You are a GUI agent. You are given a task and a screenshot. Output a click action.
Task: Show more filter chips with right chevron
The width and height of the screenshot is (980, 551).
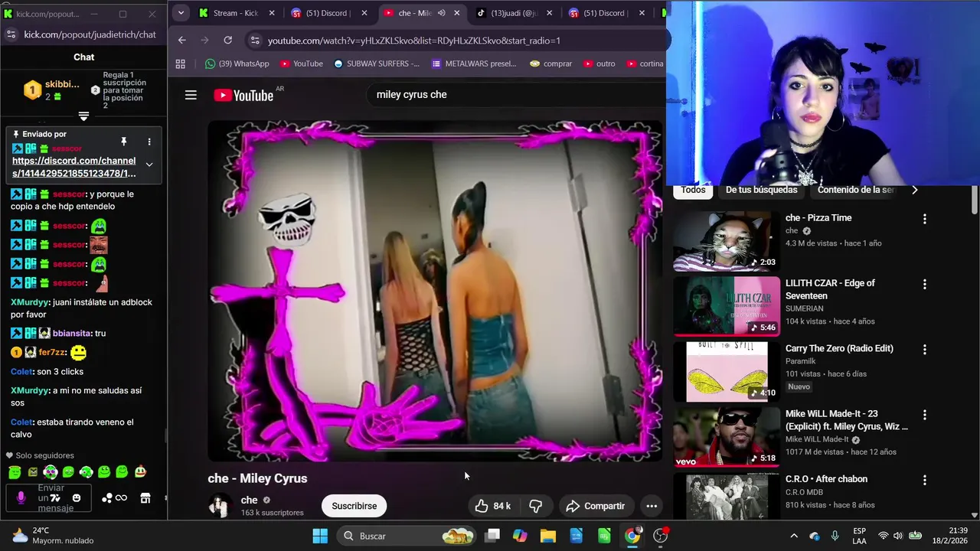[x=914, y=190]
